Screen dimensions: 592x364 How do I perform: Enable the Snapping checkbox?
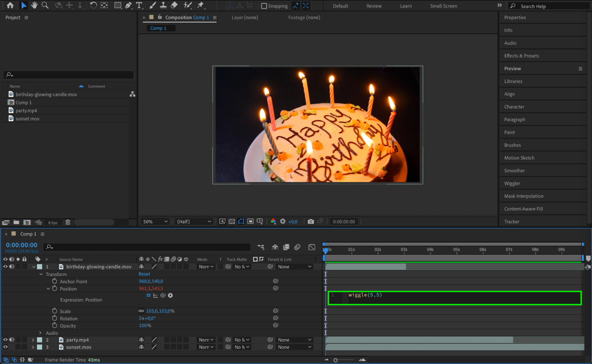pyautogui.click(x=264, y=6)
